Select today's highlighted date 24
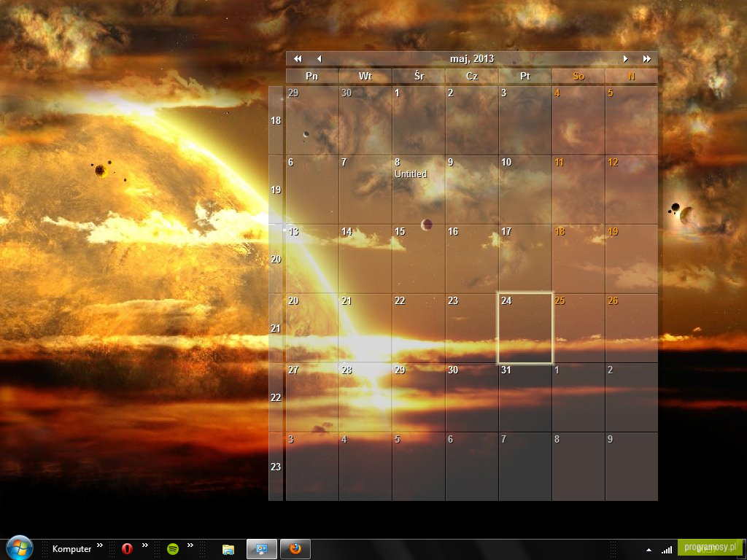This screenshot has width=747, height=560. tap(525, 328)
